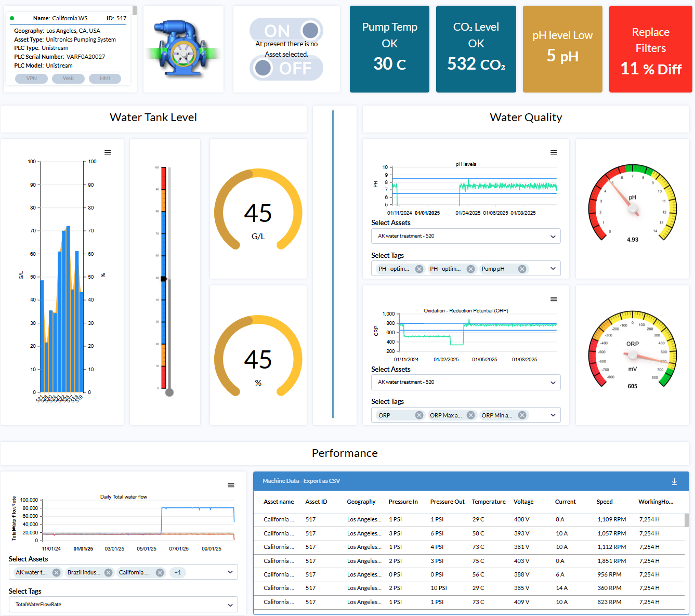Switch the OFF toggle
This screenshot has width=695, height=616.
coord(286,68)
